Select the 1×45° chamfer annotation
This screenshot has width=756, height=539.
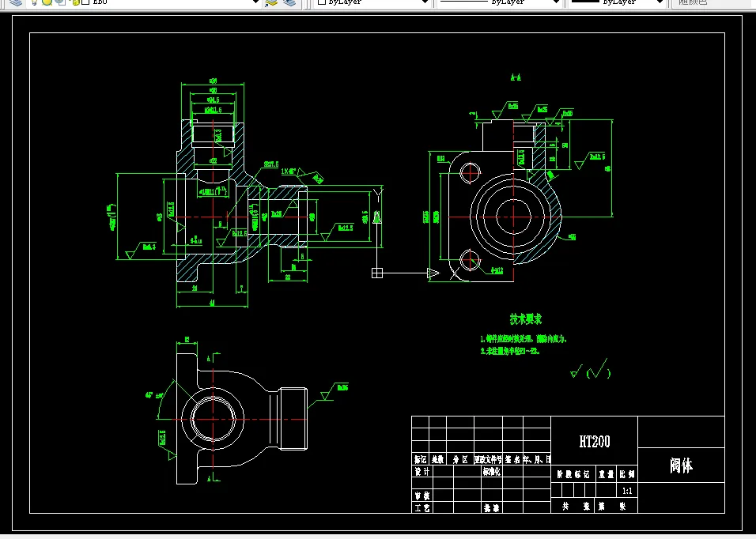(x=288, y=171)
